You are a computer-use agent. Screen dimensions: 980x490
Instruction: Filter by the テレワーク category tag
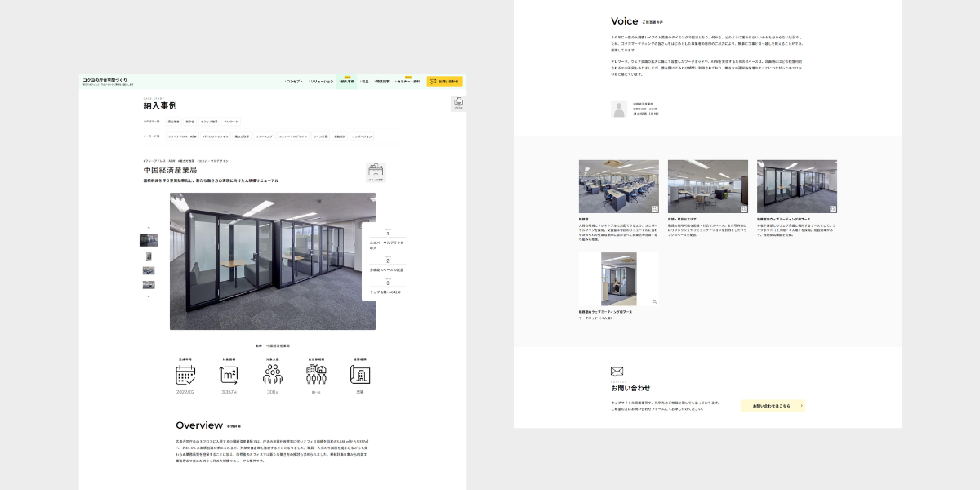(231, 121)
